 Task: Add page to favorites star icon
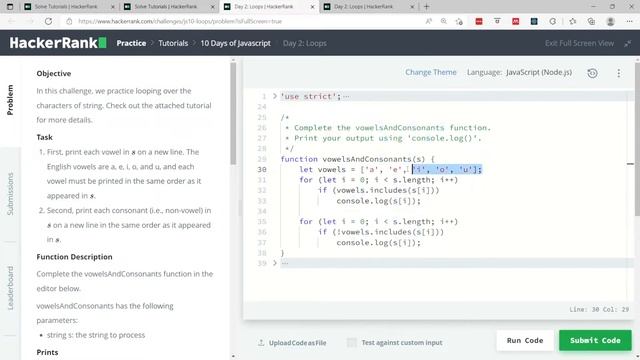pyautogui.click(x=459, y=21)
